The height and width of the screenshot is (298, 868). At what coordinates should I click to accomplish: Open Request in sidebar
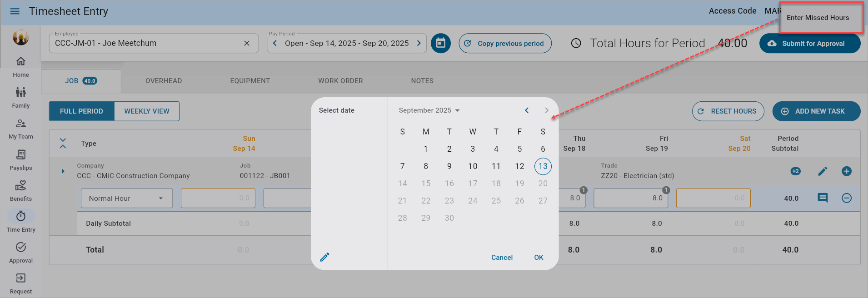click(x=21, y=284)
